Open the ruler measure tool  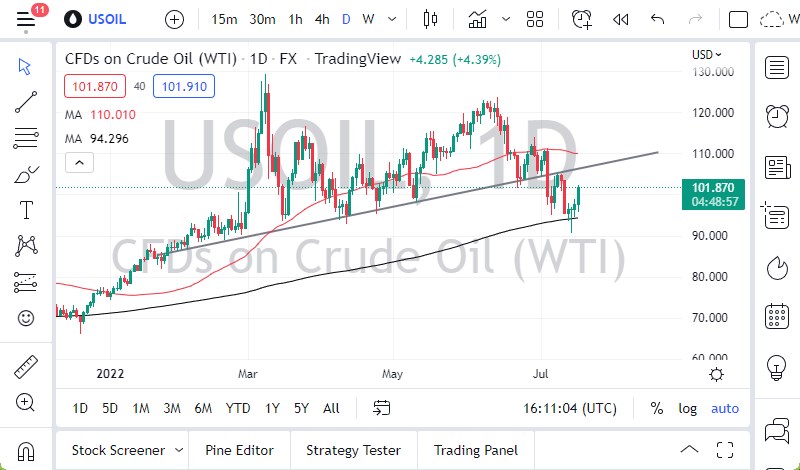pyautogui.click(x=26, y=368)
